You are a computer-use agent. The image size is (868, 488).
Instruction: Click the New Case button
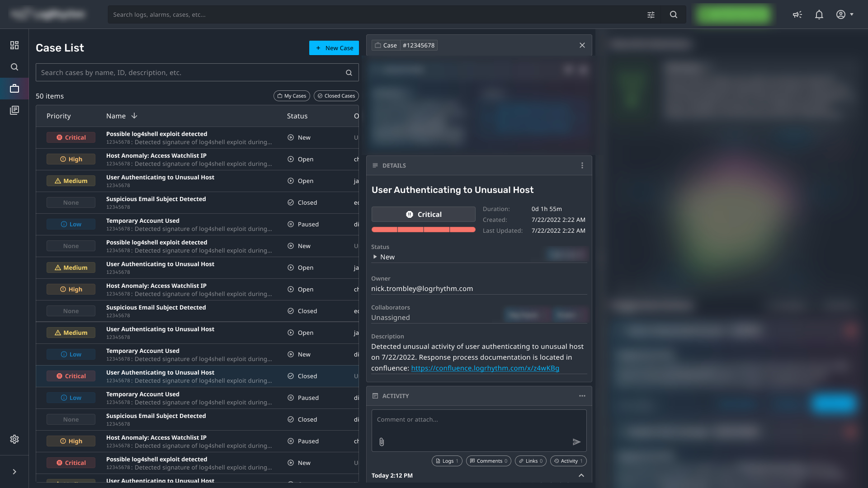pyautogui.click(x=334, y=48)
